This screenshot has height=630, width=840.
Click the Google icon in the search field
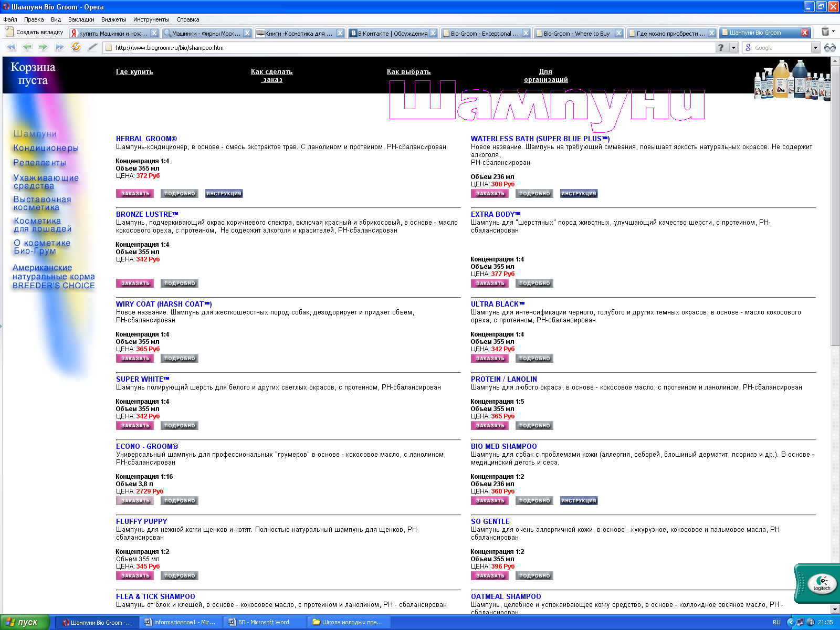748,48
